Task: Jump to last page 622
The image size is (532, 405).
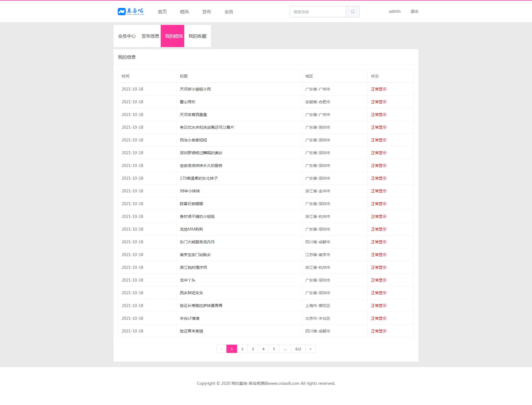Action: click(298, 349)
